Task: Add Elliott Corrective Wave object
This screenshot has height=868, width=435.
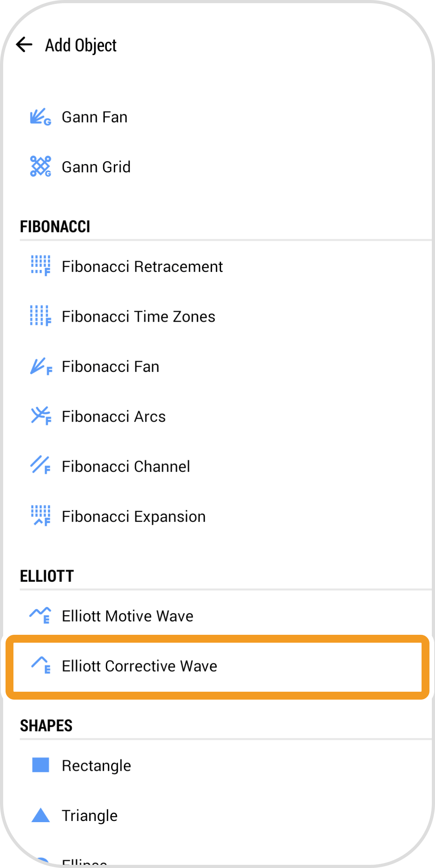Action: coord(139,666)
